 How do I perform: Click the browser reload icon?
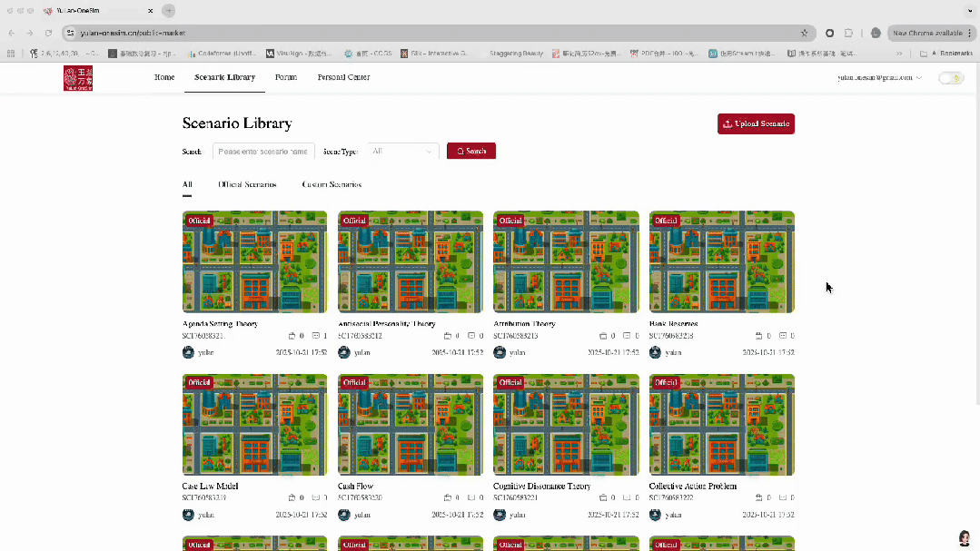[x=49, y=33]
